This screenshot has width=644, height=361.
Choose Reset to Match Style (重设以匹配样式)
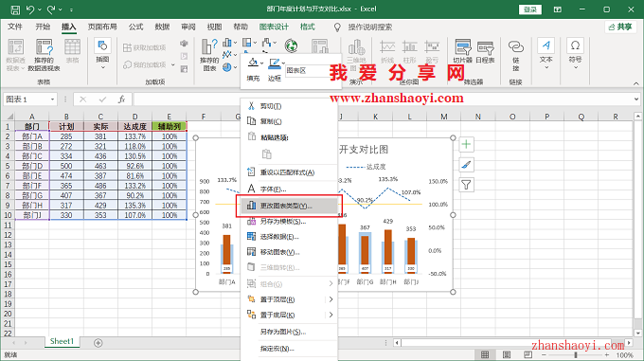point(289,172)
